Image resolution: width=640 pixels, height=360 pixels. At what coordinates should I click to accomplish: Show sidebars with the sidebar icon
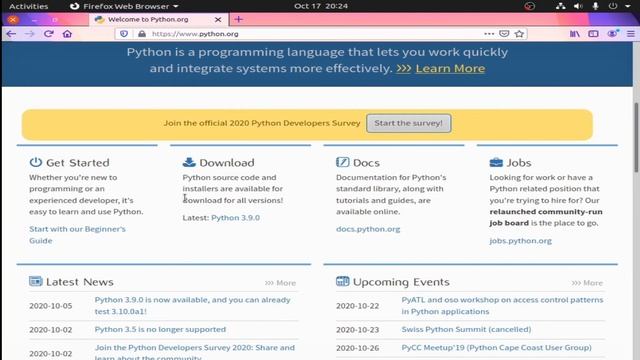593,34
